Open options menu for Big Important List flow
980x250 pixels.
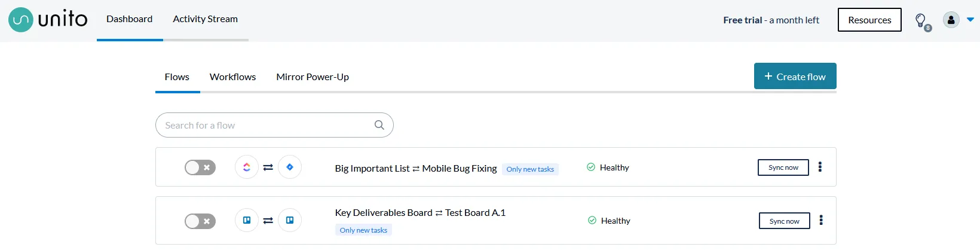coord(820,167)
